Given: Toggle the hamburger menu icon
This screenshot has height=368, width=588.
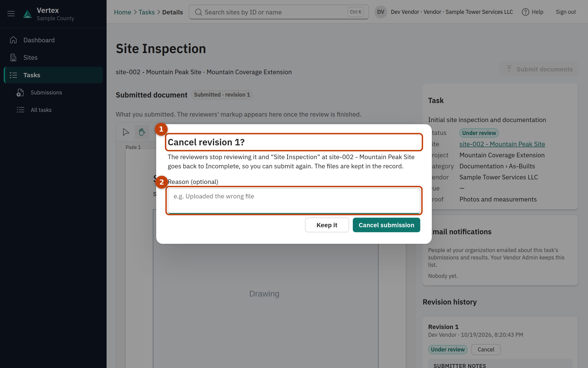Looking at the screenshot, I should pos(11,13).
